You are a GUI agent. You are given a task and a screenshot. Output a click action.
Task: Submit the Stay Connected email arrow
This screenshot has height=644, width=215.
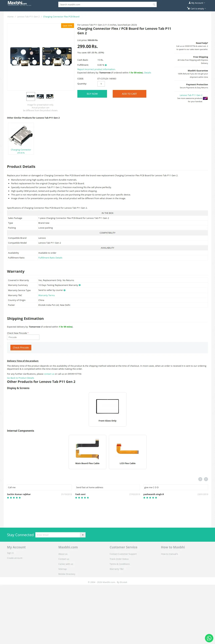[x=83, y=535]
